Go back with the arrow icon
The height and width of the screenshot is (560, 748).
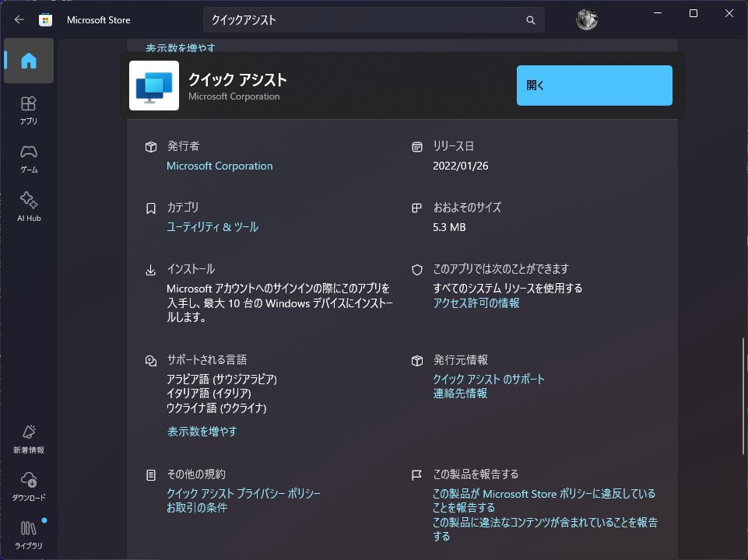pyautogui.click(x=19, y=19)
